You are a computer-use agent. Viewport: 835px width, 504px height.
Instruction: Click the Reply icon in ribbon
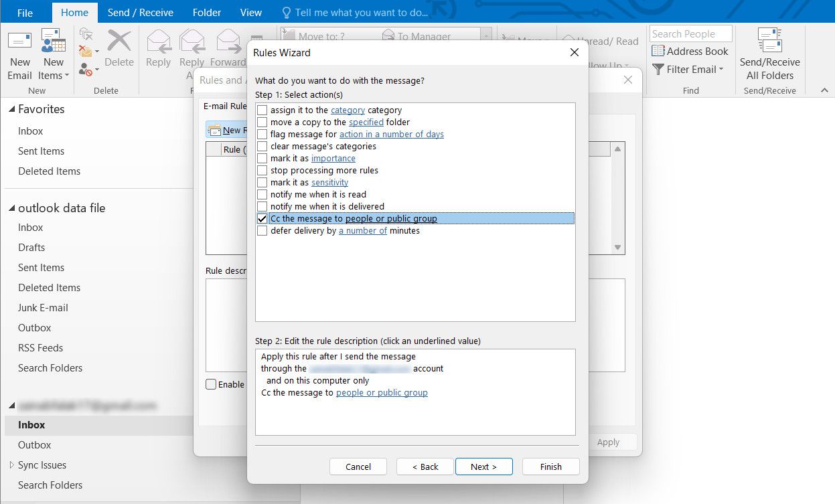pyautogui.click(x=158, y=48)
